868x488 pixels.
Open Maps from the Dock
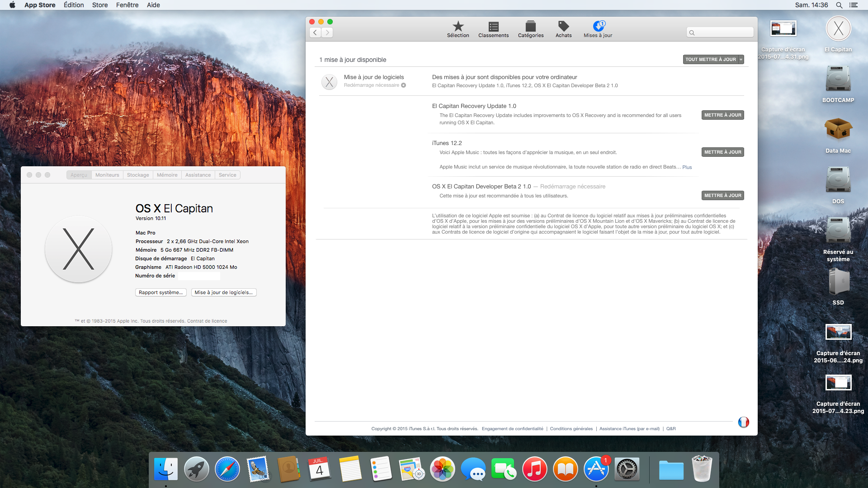point(412,469)
